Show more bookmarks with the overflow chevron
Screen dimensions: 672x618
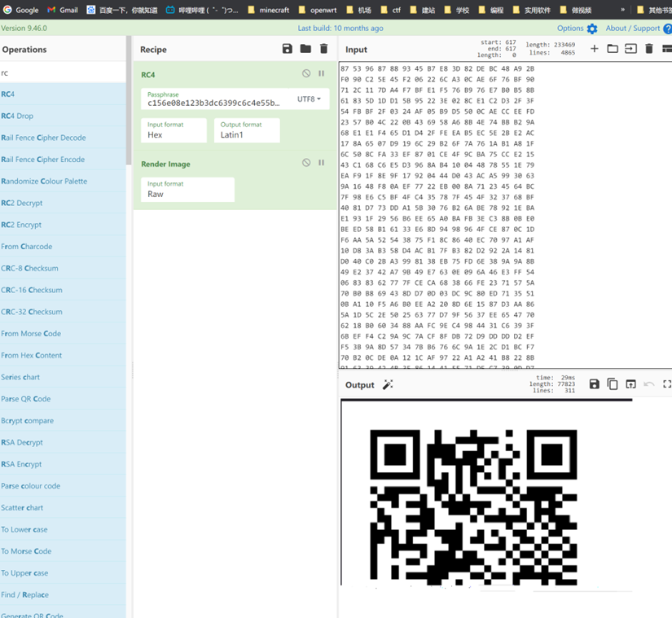coord(622,10)
